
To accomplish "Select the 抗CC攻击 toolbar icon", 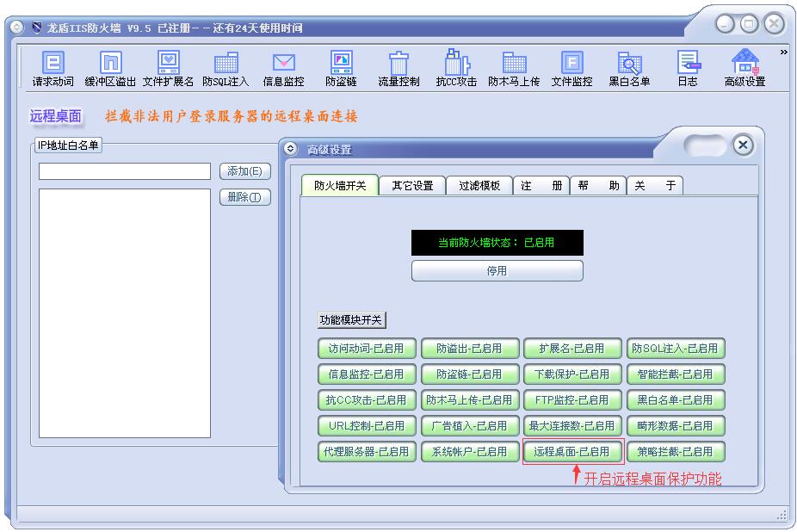I will click(456, 69).
